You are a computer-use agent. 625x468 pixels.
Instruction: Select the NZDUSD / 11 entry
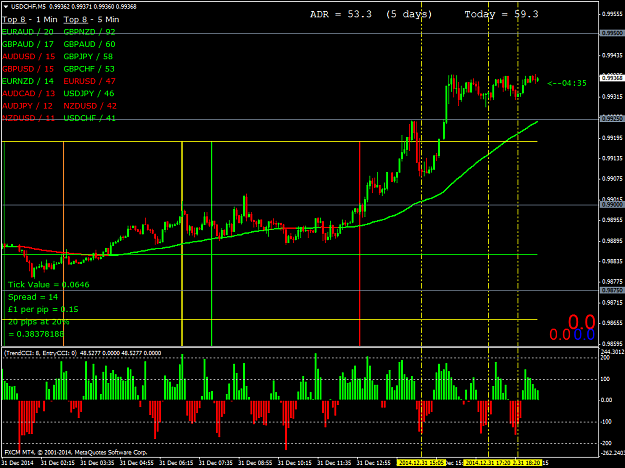[x=28, y=118]
